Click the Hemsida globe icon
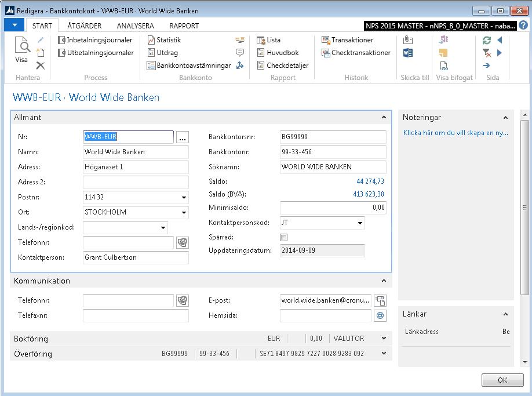This screenshot has height=396, width=532. coord(380,315)
